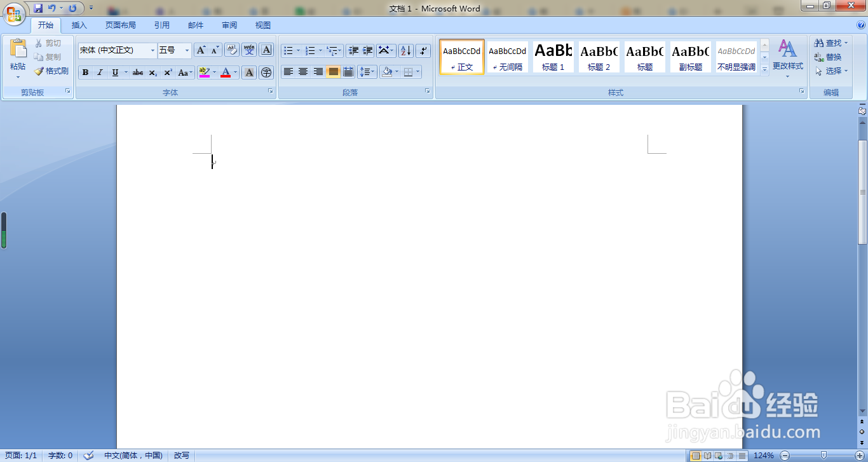Image resolution: width=868 pixels, height=462 pixels.
Task: Toggle italic formatting
Action: [100, 72]
